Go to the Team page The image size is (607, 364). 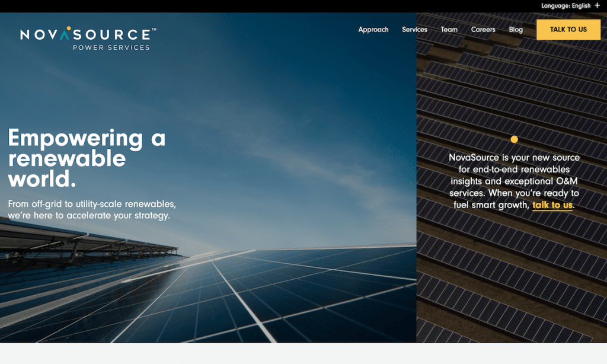click(x=449, y=30)
